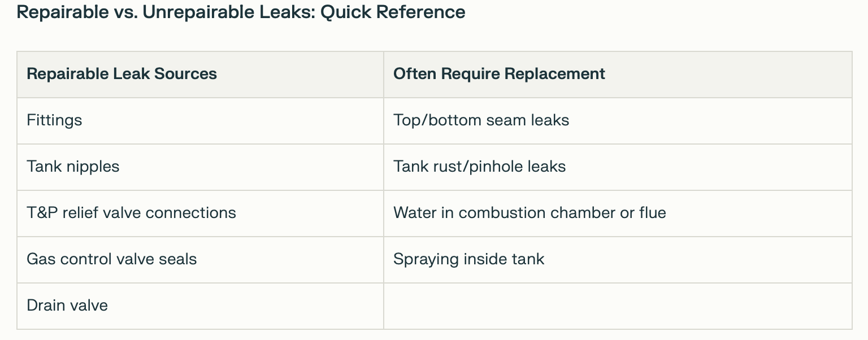Select the 'Often Require Replacement' column header
The width and height of the screenshot is (868, 340).
point(499,74)
